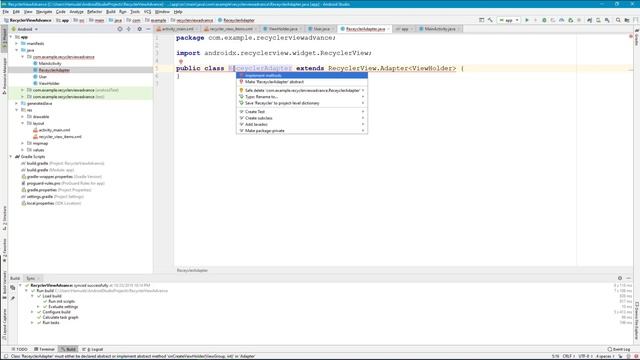Click the Structure vertical tool window button
640x360 pixels.
tap(4, 218)
